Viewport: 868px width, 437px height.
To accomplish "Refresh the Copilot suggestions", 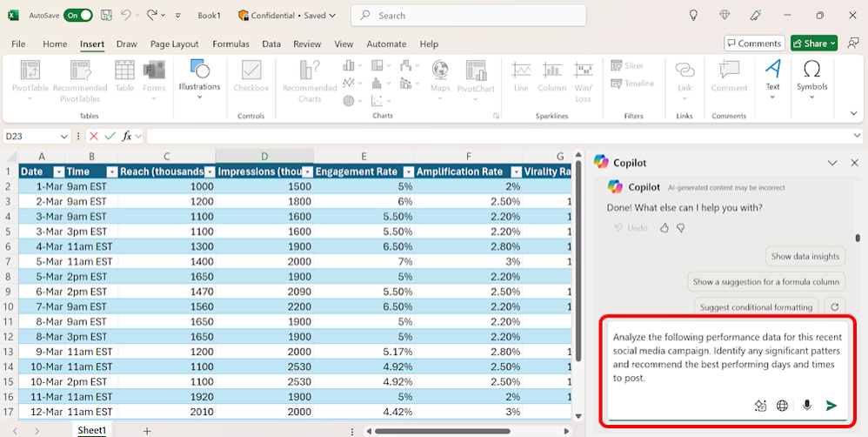I will (835, 306).
